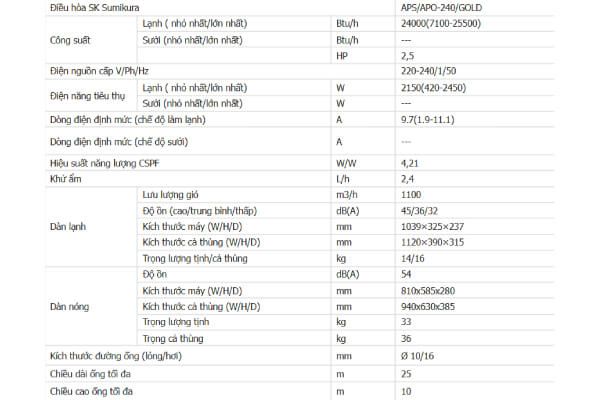The height and width of the screenshot is (400, 600).
Task: Select the outdoor unit dimensions 810x585x280
Action: (428, 289)
